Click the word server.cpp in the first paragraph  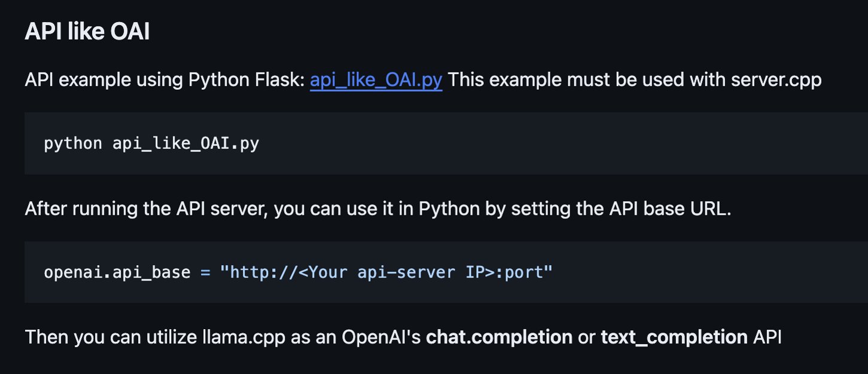coord(776,80)
